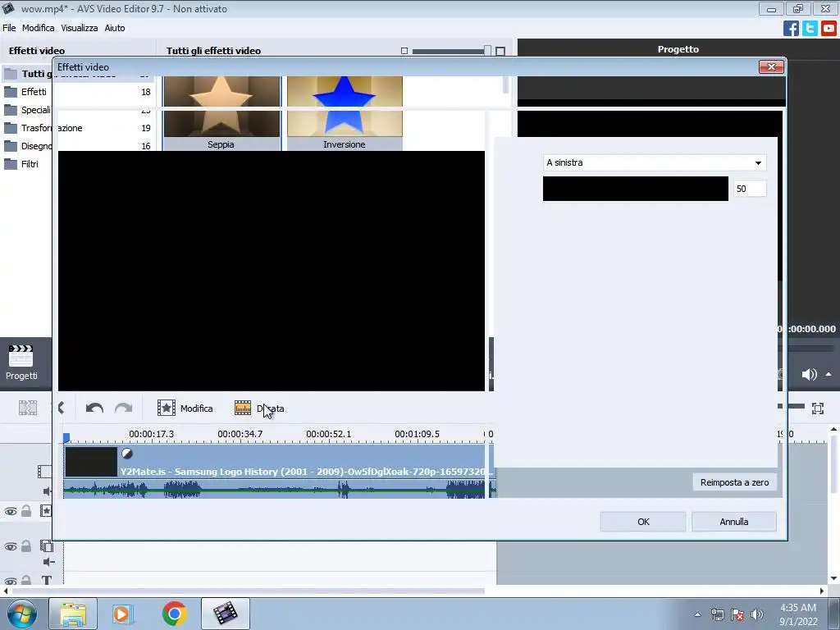Open the YouTube icon in the header
Screen dimensions: 840x630
point(829,28)
